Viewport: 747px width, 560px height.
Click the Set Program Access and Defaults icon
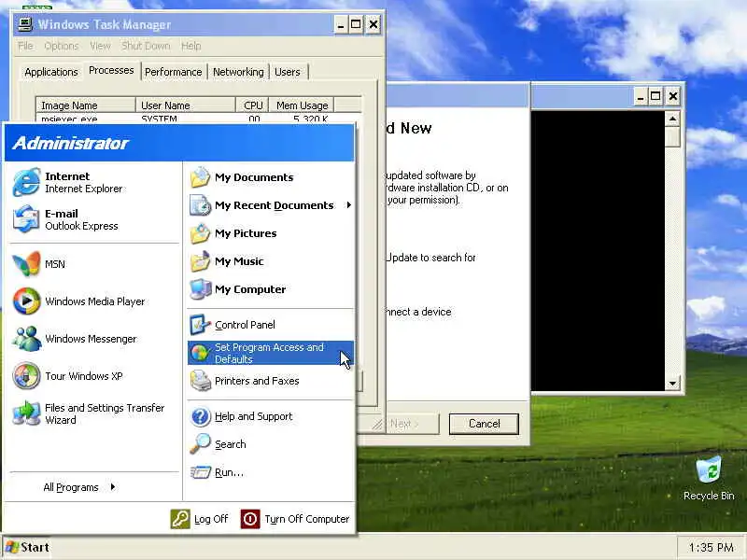[200, 353]
